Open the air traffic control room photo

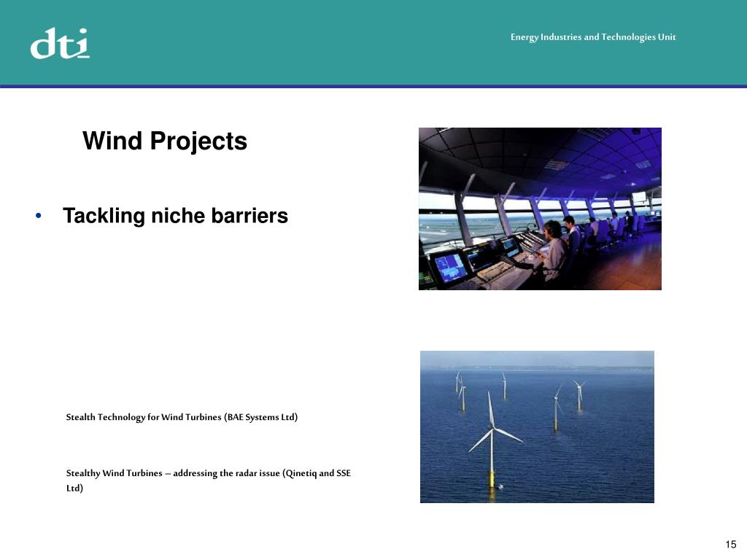point(540,209)
